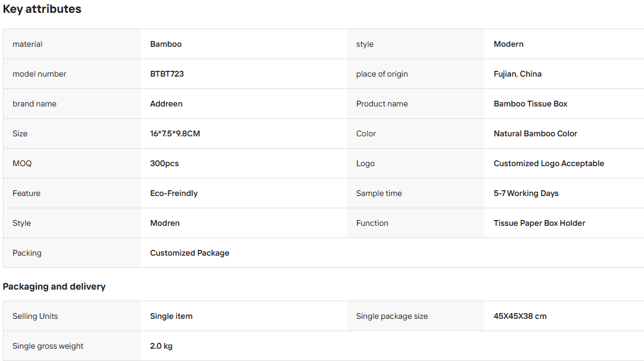
Task: Click the Packaging and delivery heading
Action: click(x=54, y=287)
